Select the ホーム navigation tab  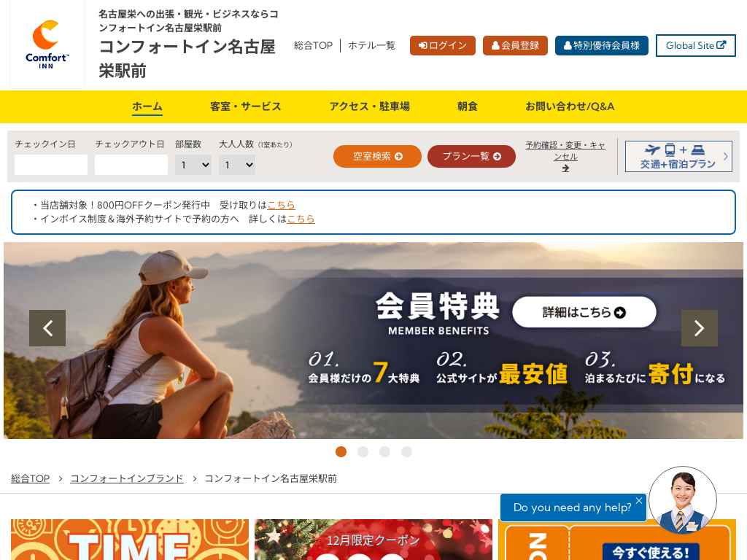(x=147, y=106)
